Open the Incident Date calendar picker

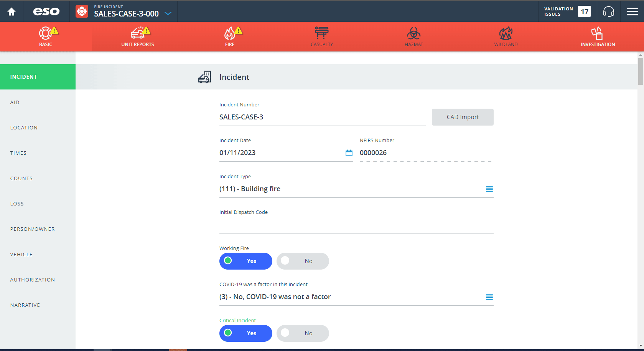pyautogui.click(x=349, y=153)
